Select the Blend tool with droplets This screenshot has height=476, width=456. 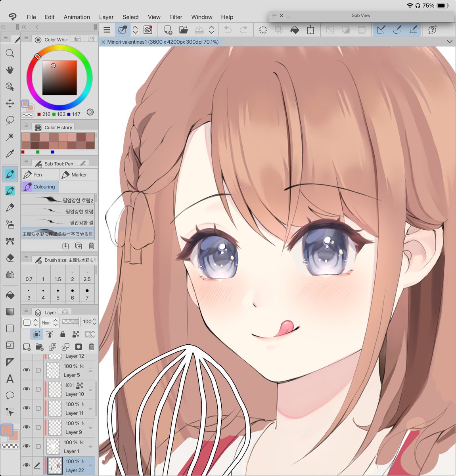tap(10, 274)
